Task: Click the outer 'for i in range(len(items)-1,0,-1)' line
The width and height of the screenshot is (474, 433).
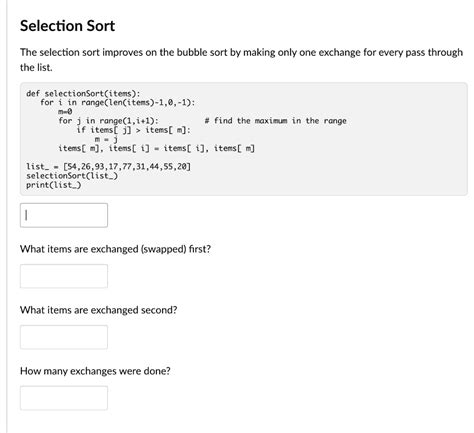Action: click(118, 102)
